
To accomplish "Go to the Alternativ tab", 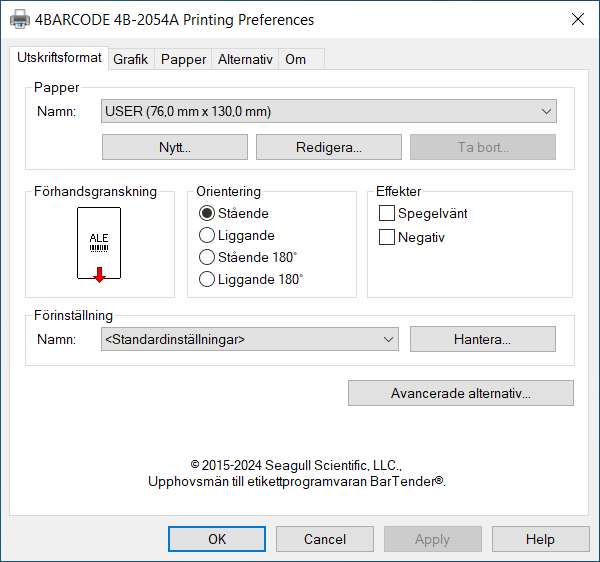I will click(245, 59).
